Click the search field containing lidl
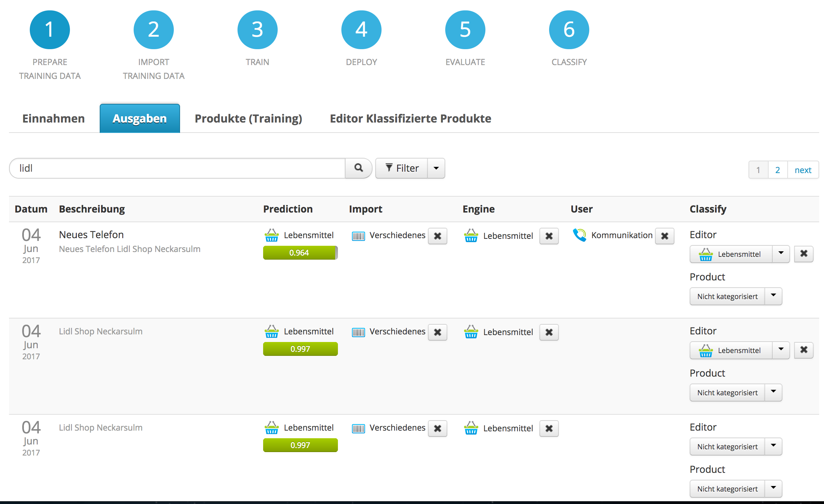The height and width of the screenshot is (504, 824). coord(177,168)
